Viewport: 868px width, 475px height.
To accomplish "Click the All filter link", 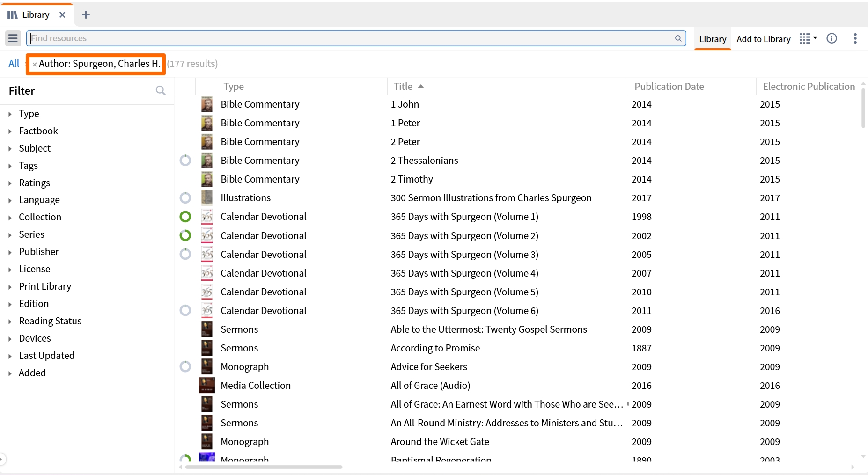I will 14,64.
